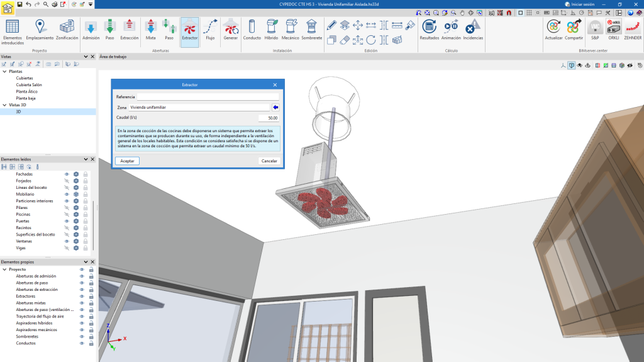
Task: Click the undo arrow in title bar
Action: coord(28,4)
